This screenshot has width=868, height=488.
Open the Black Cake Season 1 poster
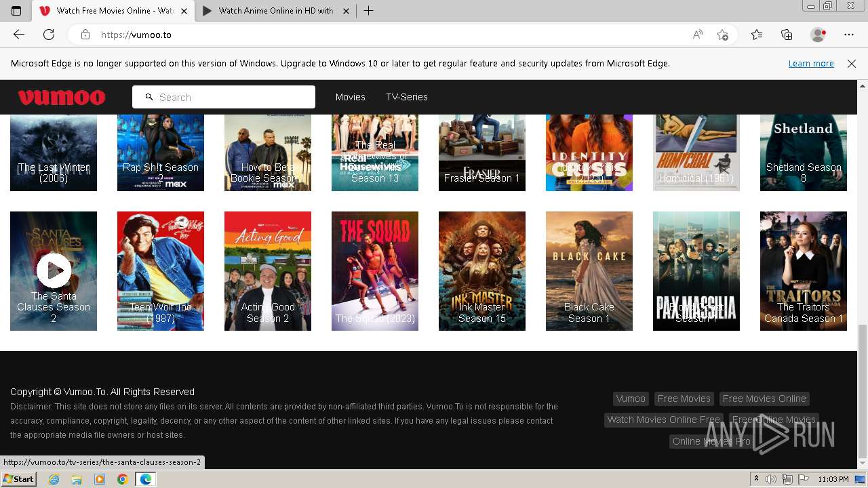[589, 271]
